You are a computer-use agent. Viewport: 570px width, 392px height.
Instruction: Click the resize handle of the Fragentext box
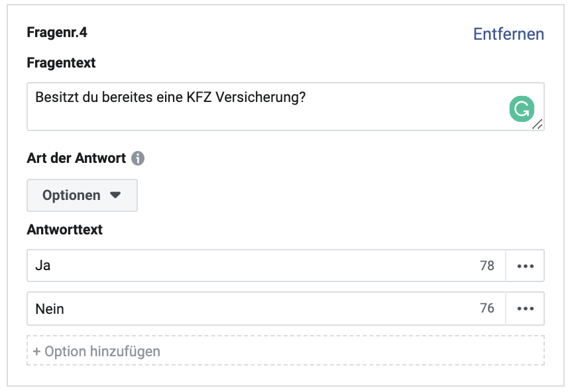(x=538, y=124)
